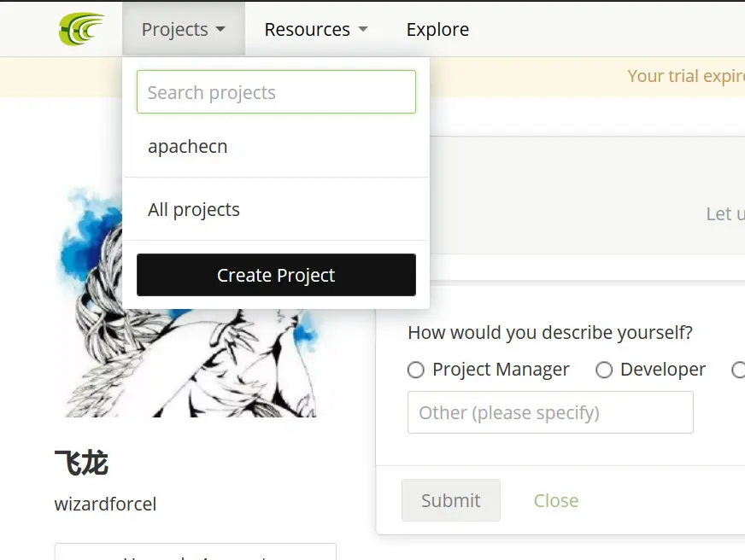Go to the Explore page
Image resolution: width=745 pixels, height=560 pixels.
[x=437, y=29]
